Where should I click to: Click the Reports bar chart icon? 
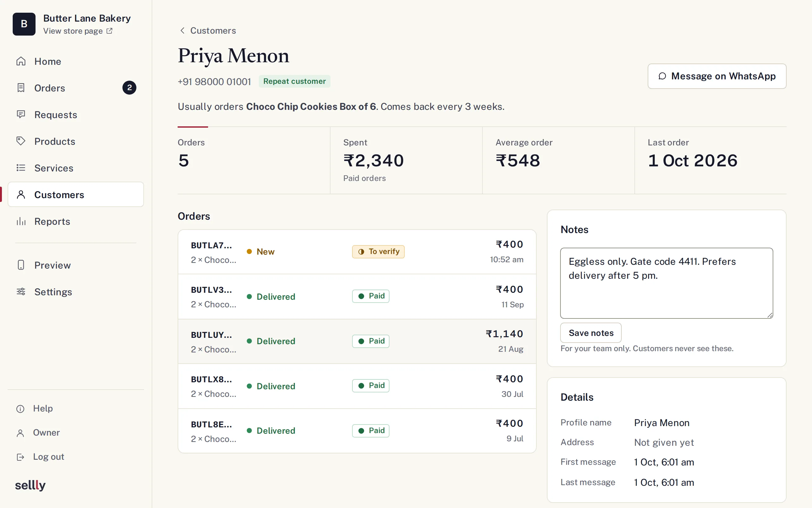(x=21, y=221)
